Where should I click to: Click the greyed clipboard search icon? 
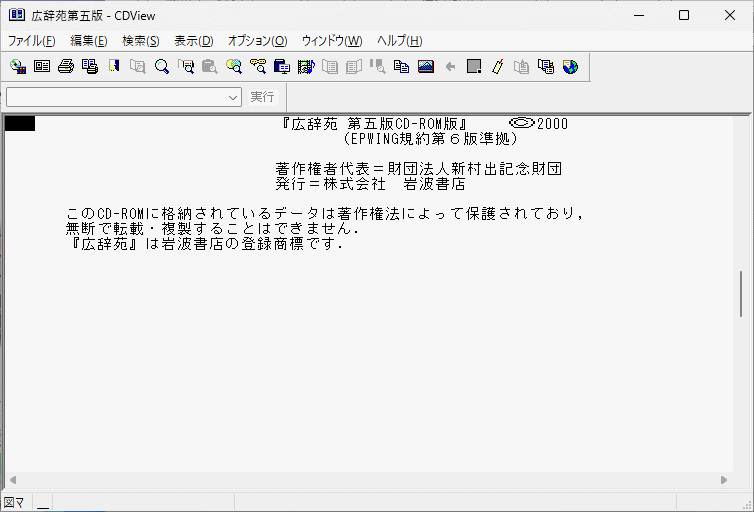click(x=210, y=66)
